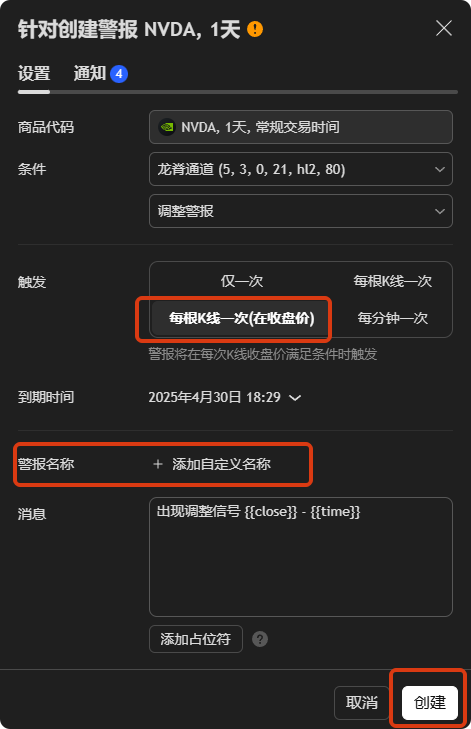471x729 pixels.
Task: Expand the 到期时间 date chevron
Action: [295, 398]
